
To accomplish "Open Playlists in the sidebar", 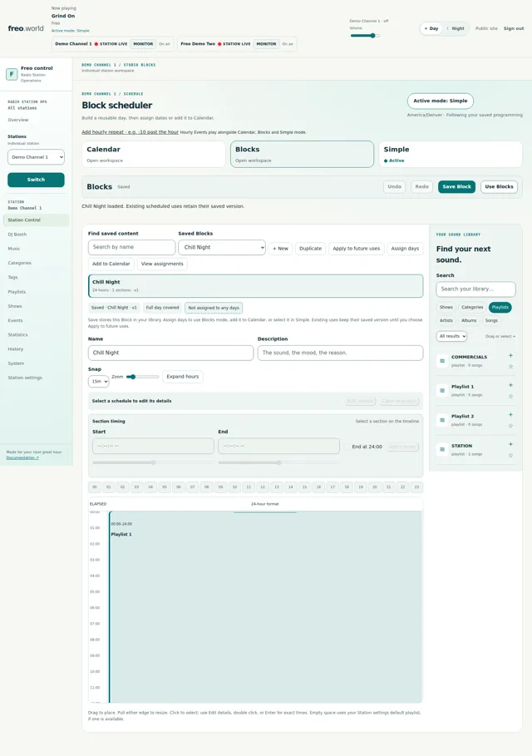I will coord(17,292).
